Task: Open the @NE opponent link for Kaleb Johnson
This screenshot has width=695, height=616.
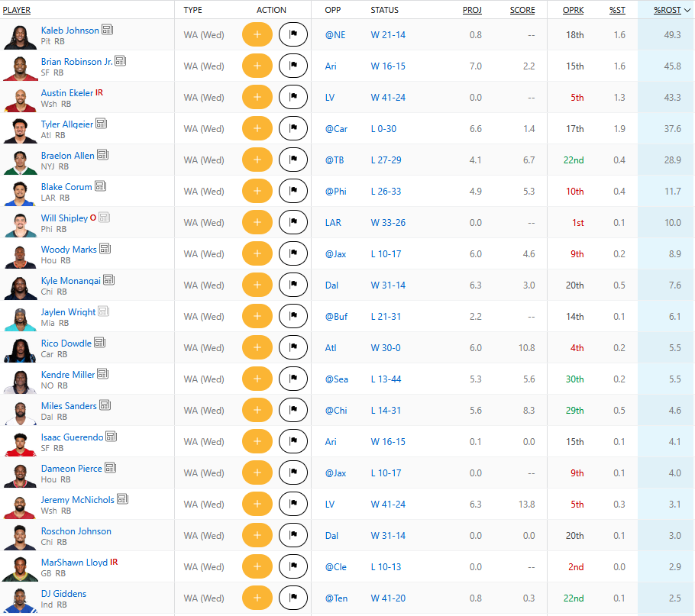Action: tap(335, 35)
